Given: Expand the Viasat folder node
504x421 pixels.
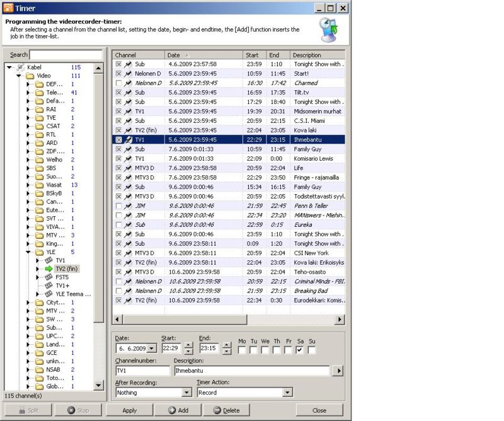Looking at the screenshot, I should tap(28, 185).
